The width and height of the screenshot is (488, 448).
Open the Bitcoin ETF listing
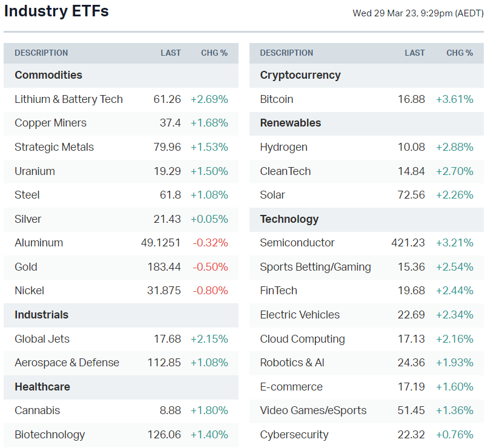277,99
